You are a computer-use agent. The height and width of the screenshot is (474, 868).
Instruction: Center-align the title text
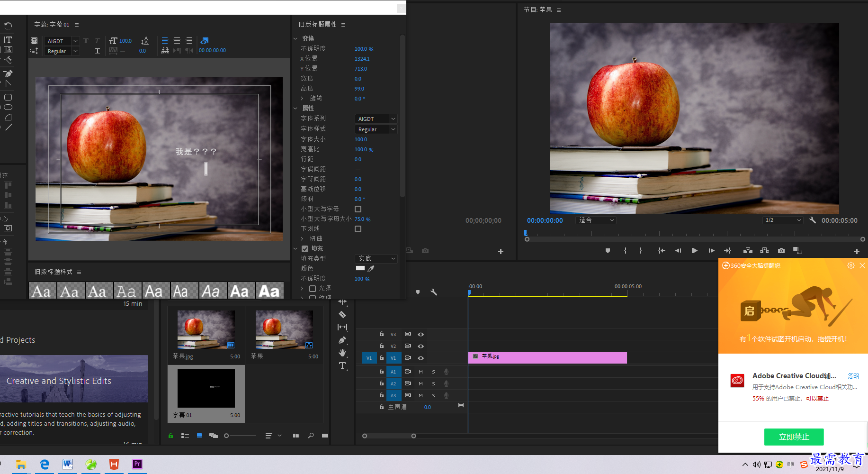tap(177, 41)
